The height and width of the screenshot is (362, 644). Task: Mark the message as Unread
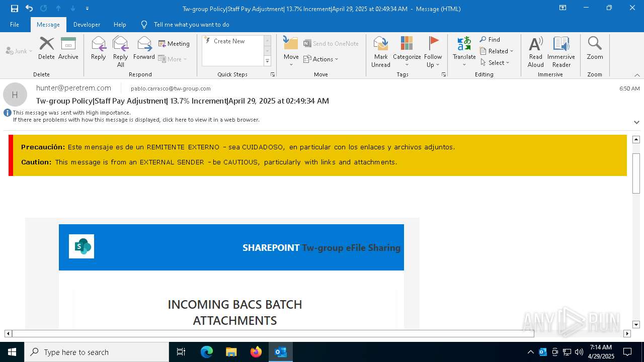[381, 51]
